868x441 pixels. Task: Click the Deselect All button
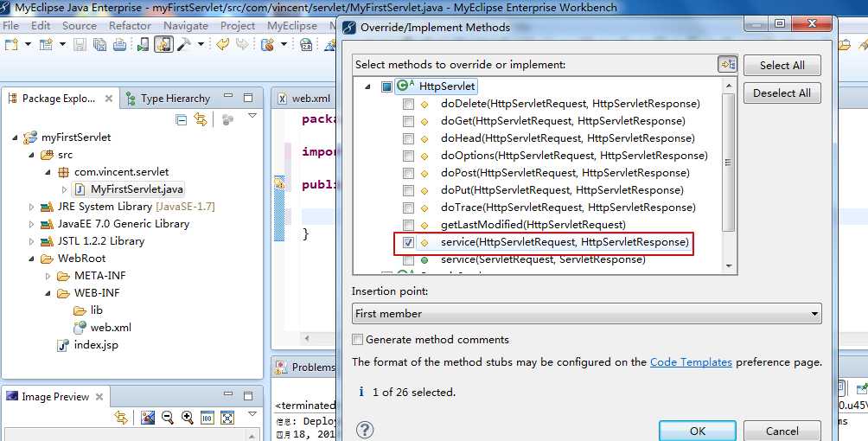(782, 93)
